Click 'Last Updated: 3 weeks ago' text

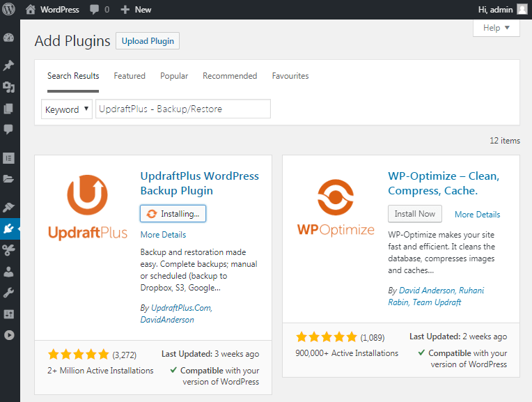tap(210, 354)
